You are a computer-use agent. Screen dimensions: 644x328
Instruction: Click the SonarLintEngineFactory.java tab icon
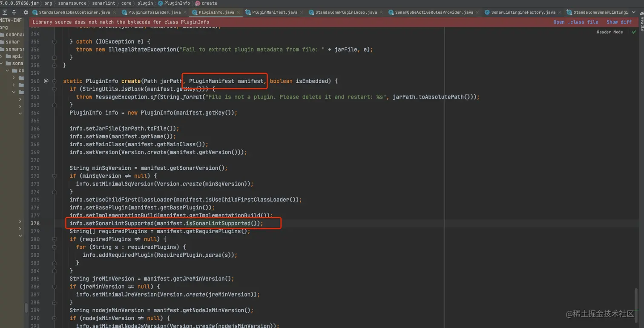487,12
